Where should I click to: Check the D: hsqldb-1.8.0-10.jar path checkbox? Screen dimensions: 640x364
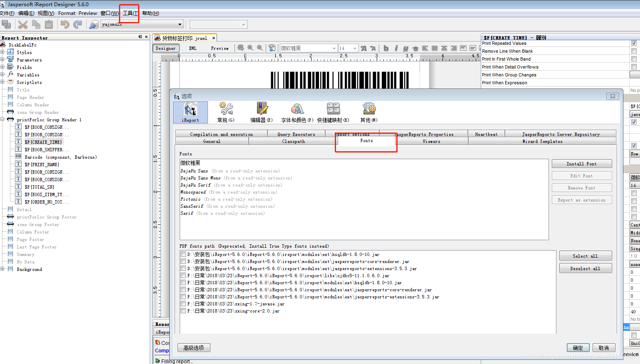[183, 254]
